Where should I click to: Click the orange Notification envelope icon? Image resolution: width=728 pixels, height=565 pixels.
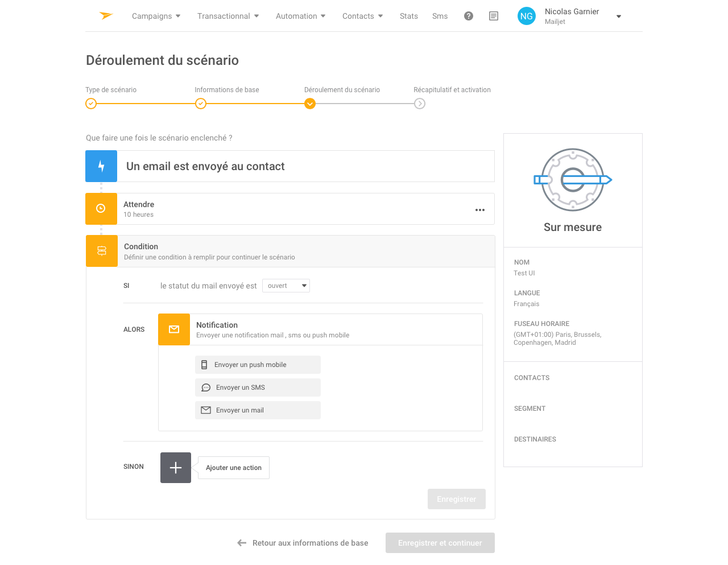tap(174, 329)
